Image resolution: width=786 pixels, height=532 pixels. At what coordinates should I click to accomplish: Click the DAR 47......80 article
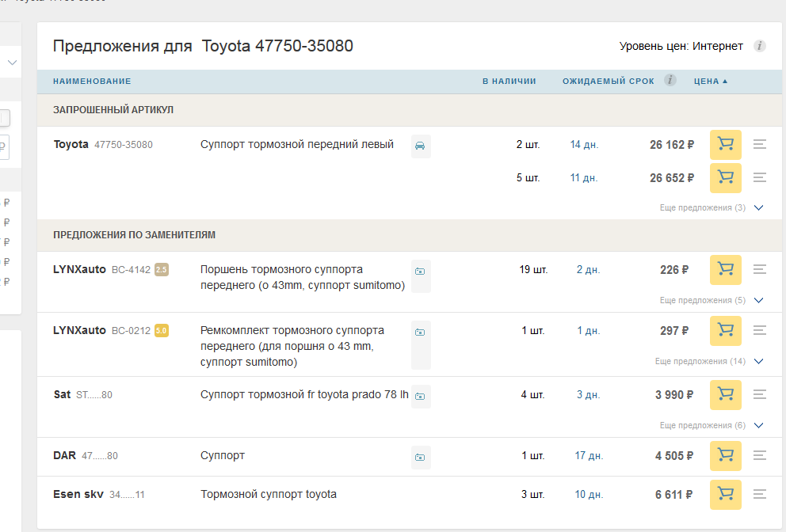point(100,456)
